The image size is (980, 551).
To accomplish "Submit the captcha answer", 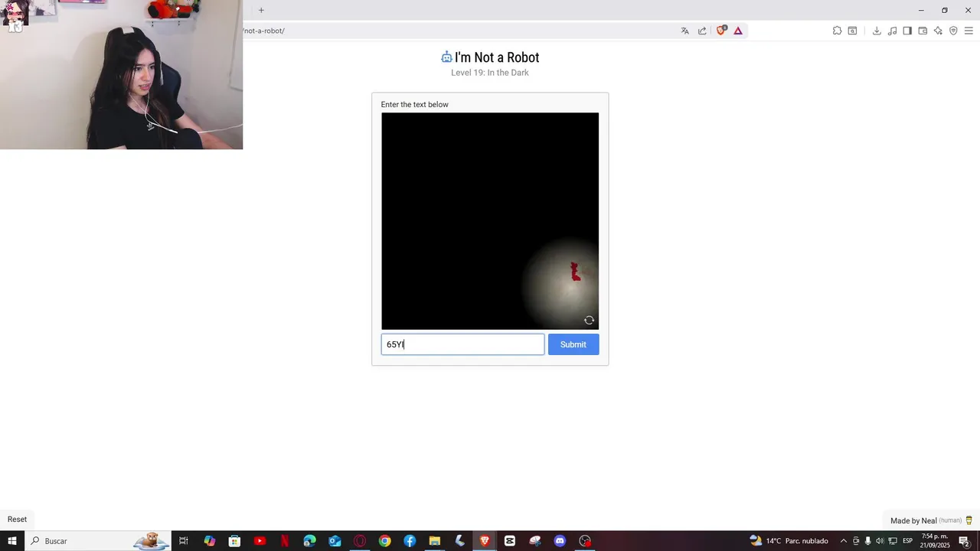I will (573, 344).
